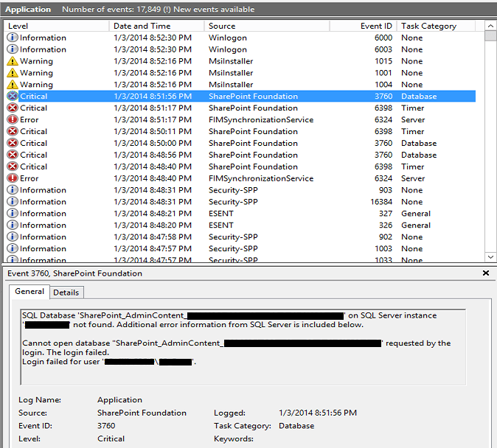This screenshot has height=448, width=497.
Task: Click the Error icon of the 8:51:17 PM FIMSynchronizationService event
Action: (13, 119)
